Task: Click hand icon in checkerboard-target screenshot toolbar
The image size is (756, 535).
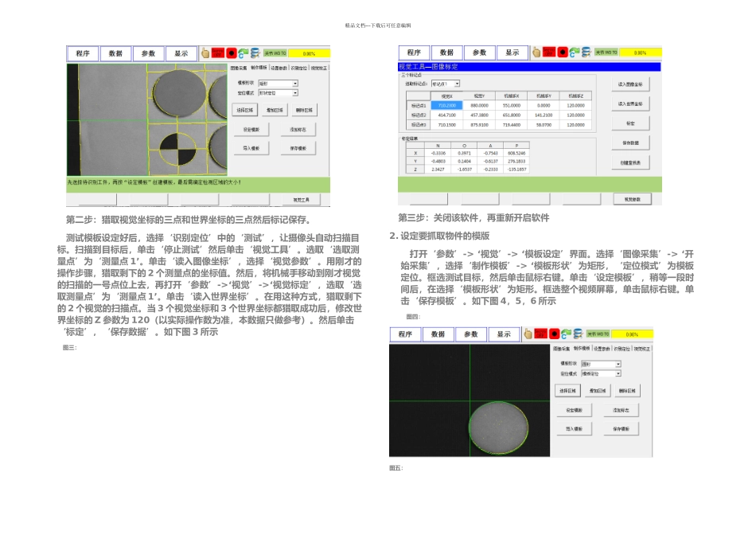Action: point(205,53)
